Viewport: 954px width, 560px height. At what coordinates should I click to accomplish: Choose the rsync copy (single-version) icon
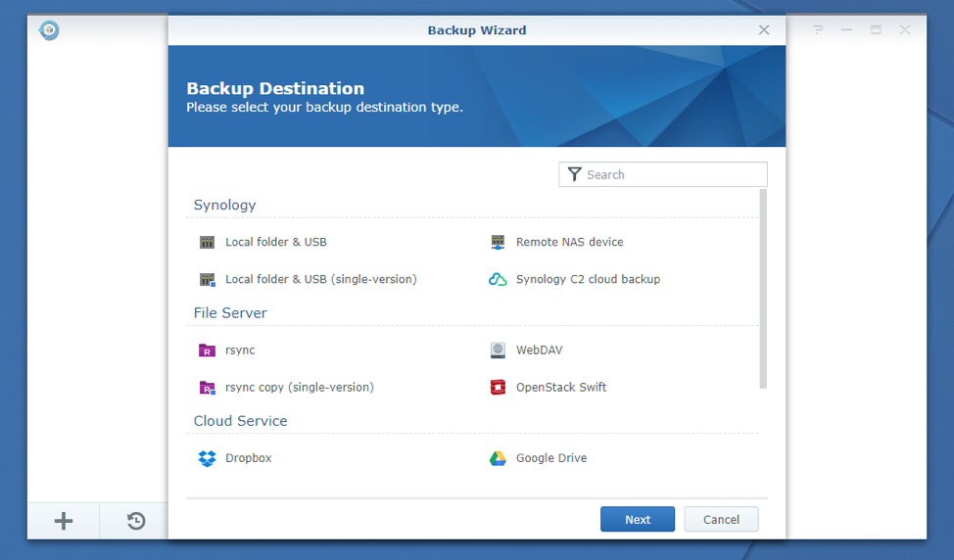point(207,388)
